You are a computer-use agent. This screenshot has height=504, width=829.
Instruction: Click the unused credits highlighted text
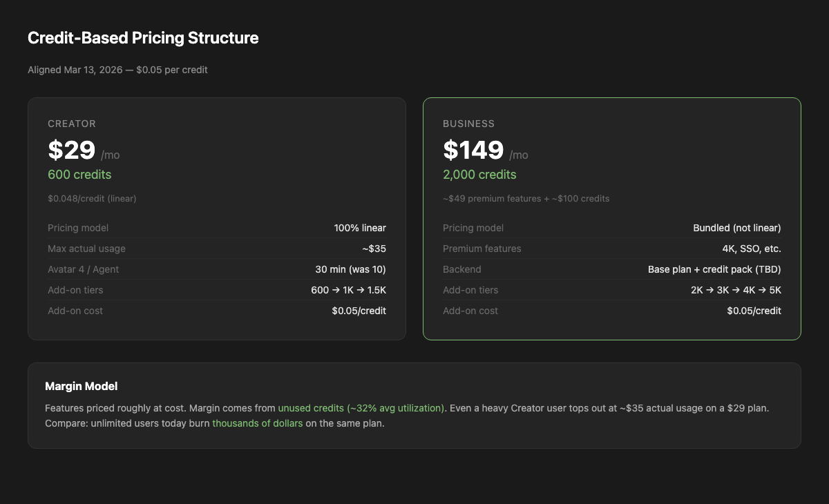coord(361,408)
